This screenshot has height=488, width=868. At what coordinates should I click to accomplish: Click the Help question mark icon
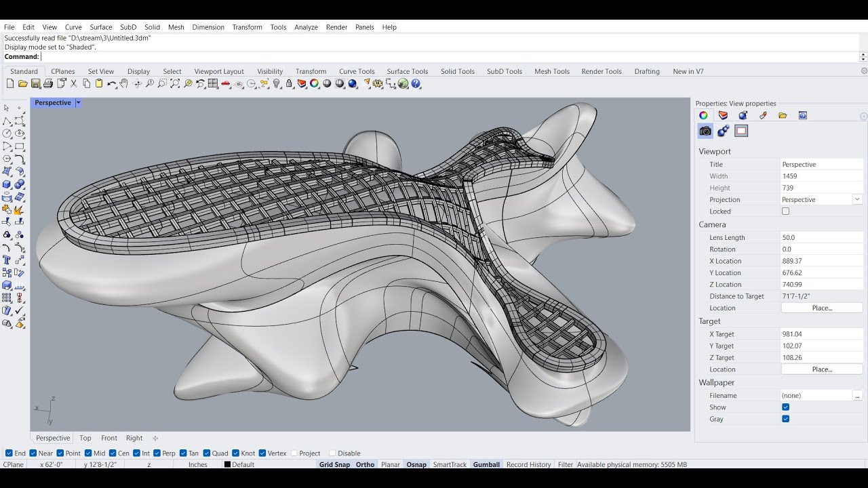(x=416, y=83)
